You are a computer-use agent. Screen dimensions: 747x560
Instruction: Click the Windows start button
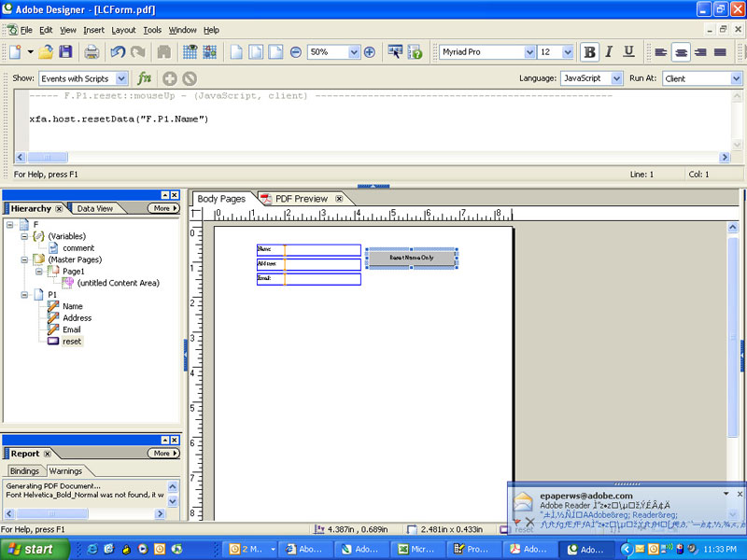click(x=34, y=549)
